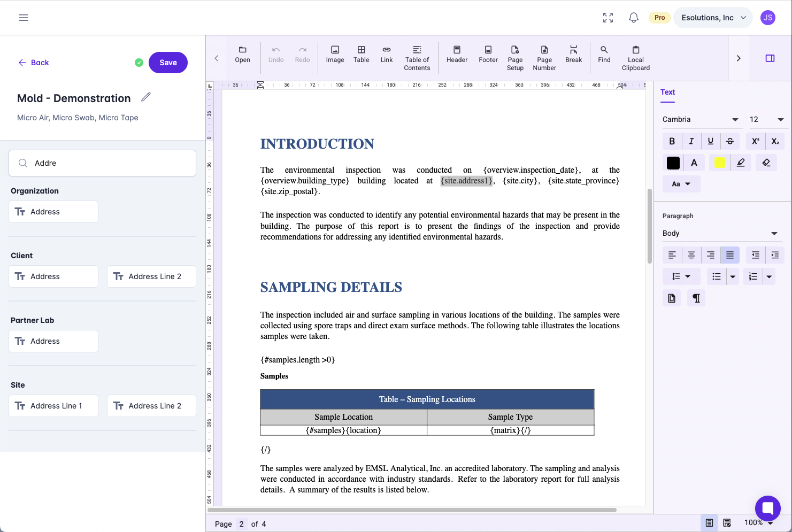Switch to the Text tab
Viewport: 792px width, 532px height.
(x=667, y=92)
